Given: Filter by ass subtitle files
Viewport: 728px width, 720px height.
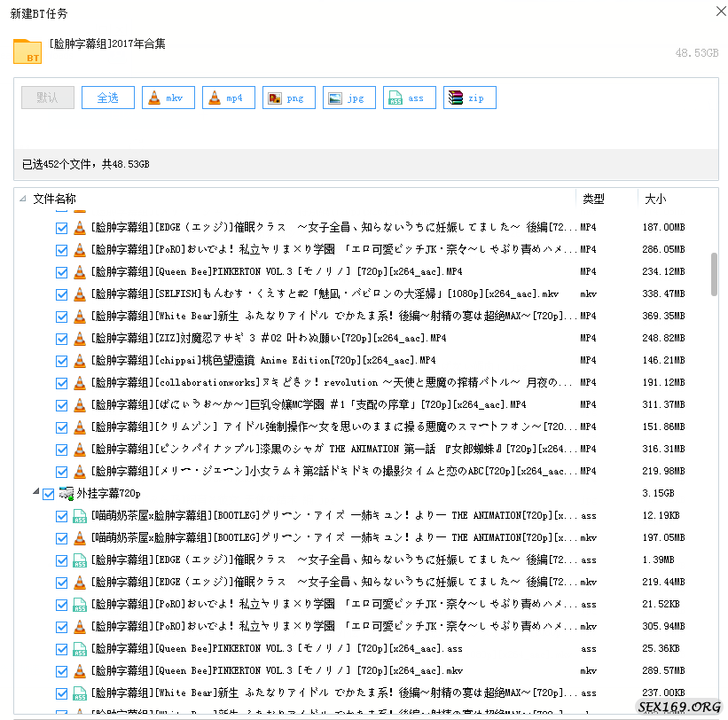Looking at the screenshot, I should coord(409,98).
